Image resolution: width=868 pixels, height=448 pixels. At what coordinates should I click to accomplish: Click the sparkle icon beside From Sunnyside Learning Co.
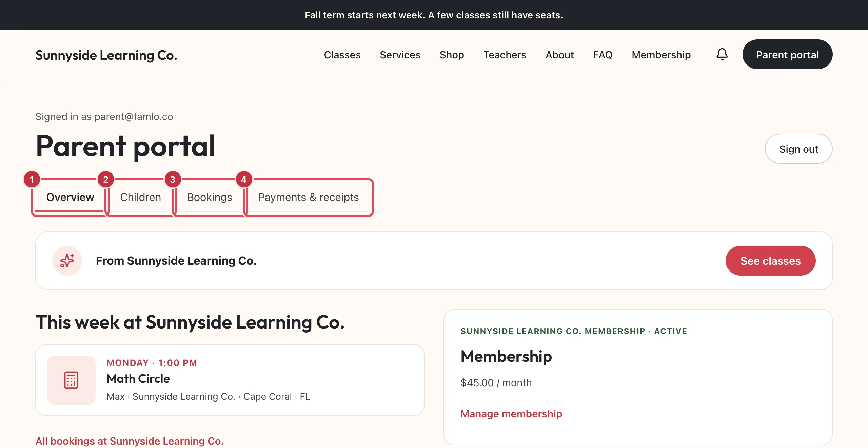coord(67,261)
